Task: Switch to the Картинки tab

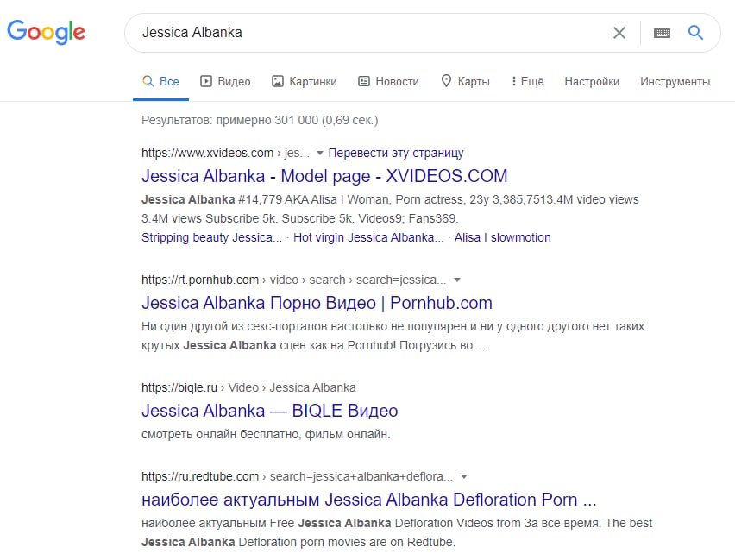Action: (x=305, y=81)
